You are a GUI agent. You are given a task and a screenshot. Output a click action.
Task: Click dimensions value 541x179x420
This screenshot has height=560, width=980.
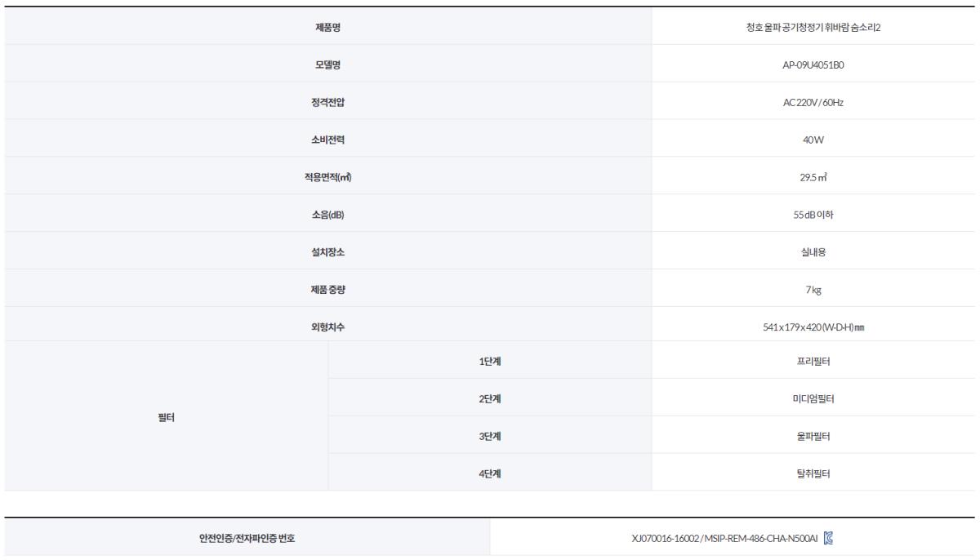[x=813, y=327]
